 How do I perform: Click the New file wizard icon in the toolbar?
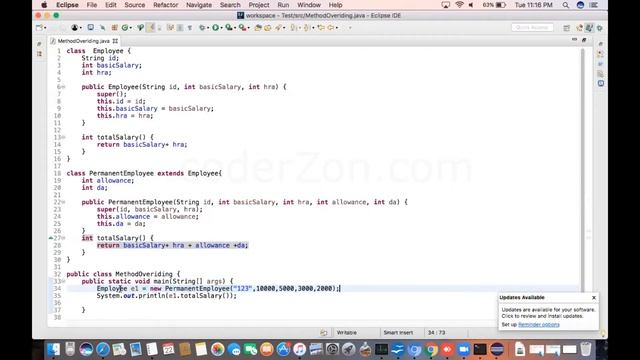pos(39,28)
